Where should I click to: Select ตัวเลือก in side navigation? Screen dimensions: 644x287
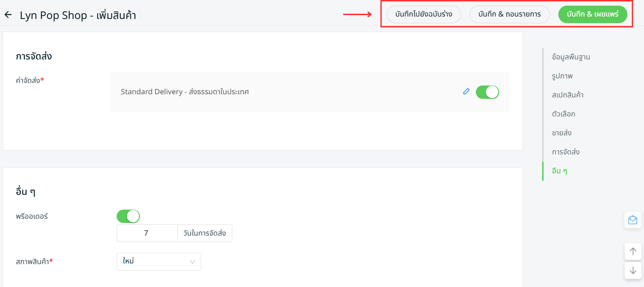click(x=563, y=114)
